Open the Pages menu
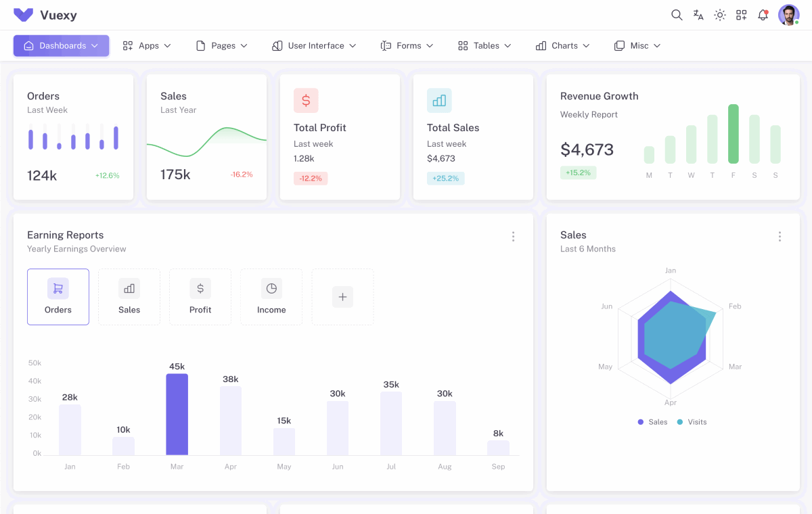812x514 pixels. (222, 46)
